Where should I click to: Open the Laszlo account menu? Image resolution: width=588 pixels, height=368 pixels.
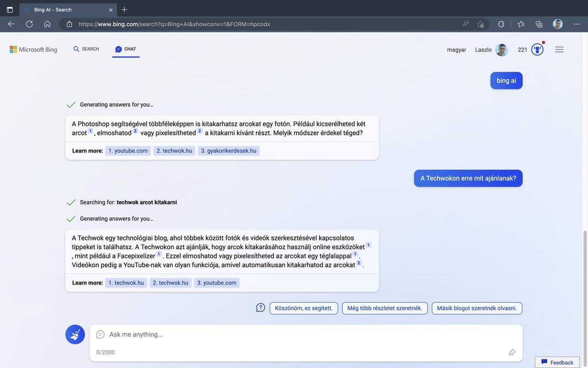point(491,50)
